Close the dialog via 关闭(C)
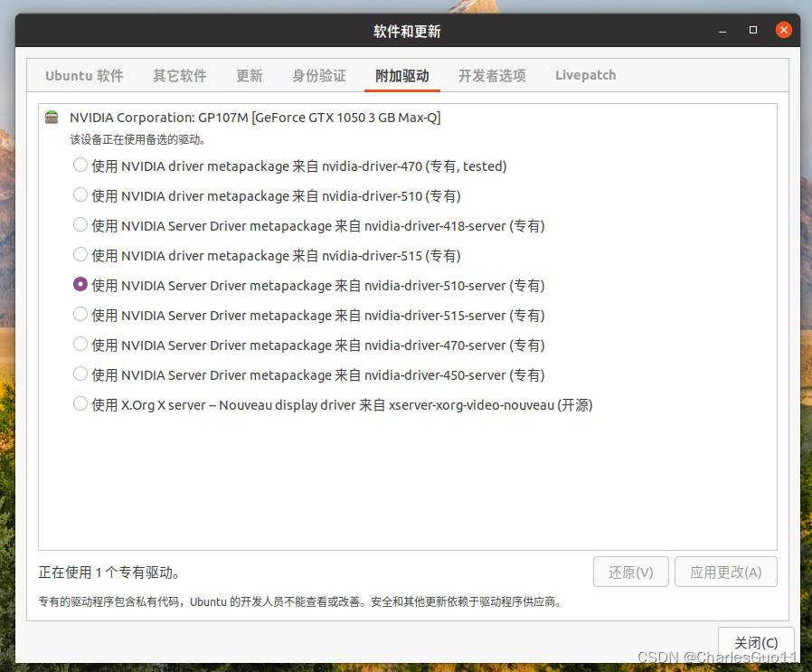812x672 pixels. coord(756,642)
